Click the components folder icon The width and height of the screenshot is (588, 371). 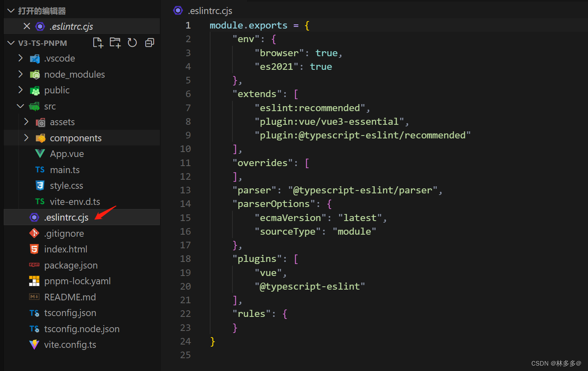(40, 138)
